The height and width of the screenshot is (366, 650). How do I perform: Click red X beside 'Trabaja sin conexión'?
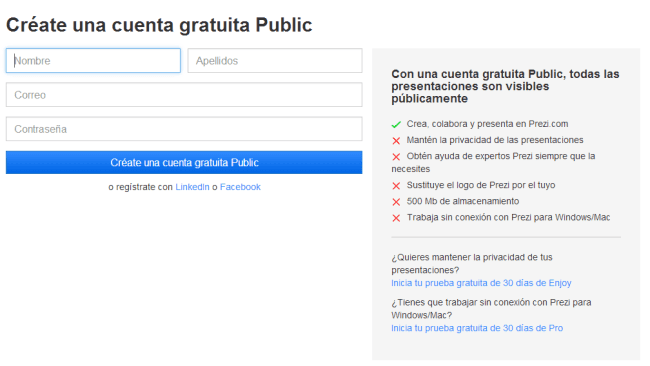(396, 218)
